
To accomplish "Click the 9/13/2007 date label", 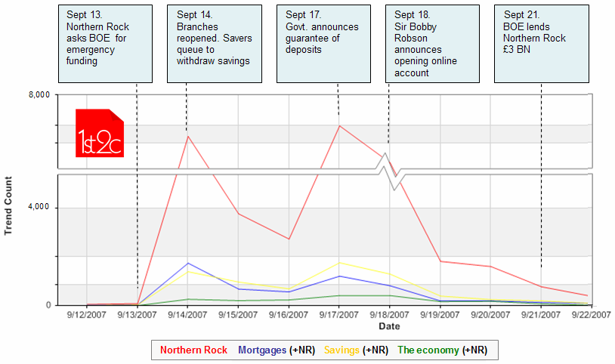I will point(137,315).
